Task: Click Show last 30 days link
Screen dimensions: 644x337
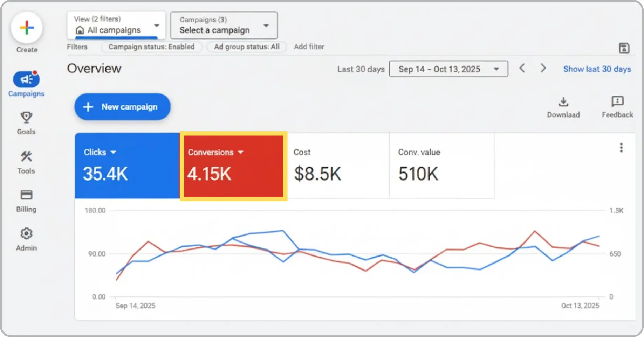Action: pos(597,69)
